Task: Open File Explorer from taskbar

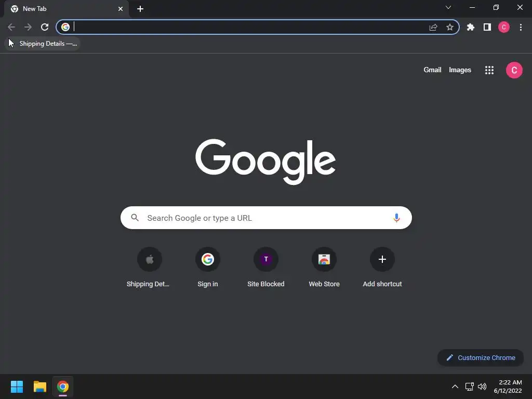Action: (39, 387)
